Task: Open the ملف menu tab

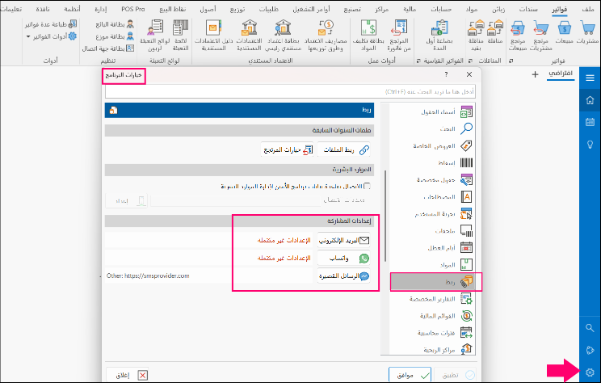Action: click(588, 9)
